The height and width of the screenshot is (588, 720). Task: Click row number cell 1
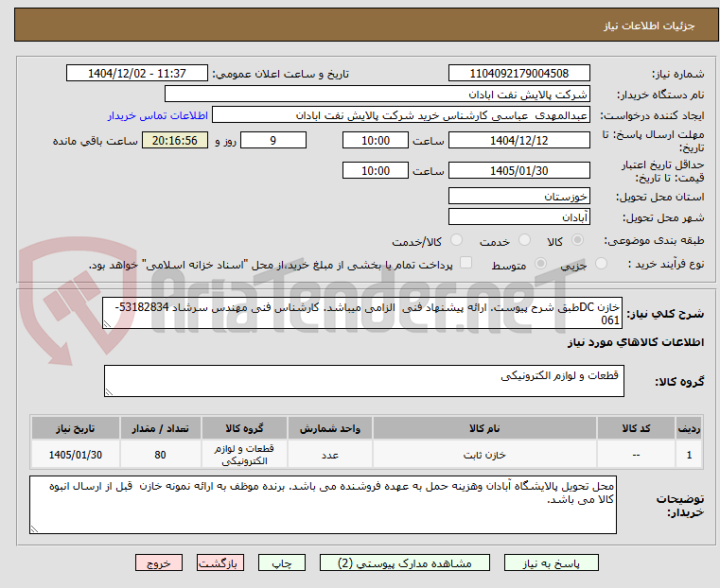(689, 455)
